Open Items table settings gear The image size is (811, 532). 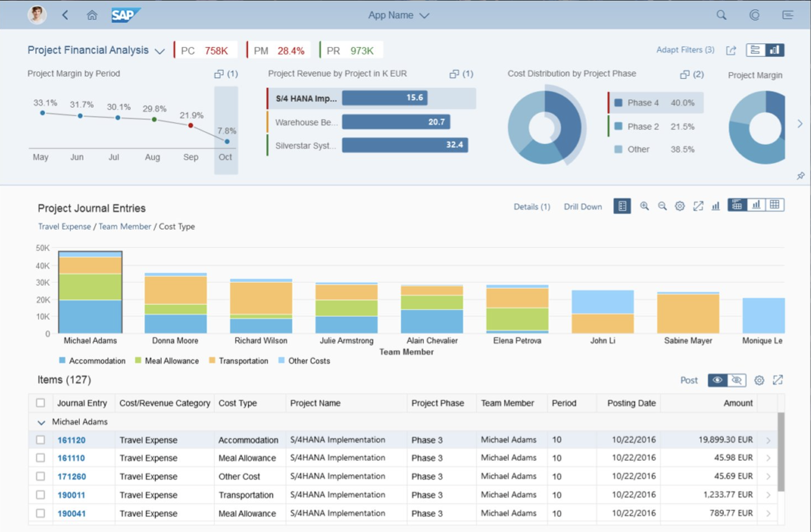click(x=759, y=380)
